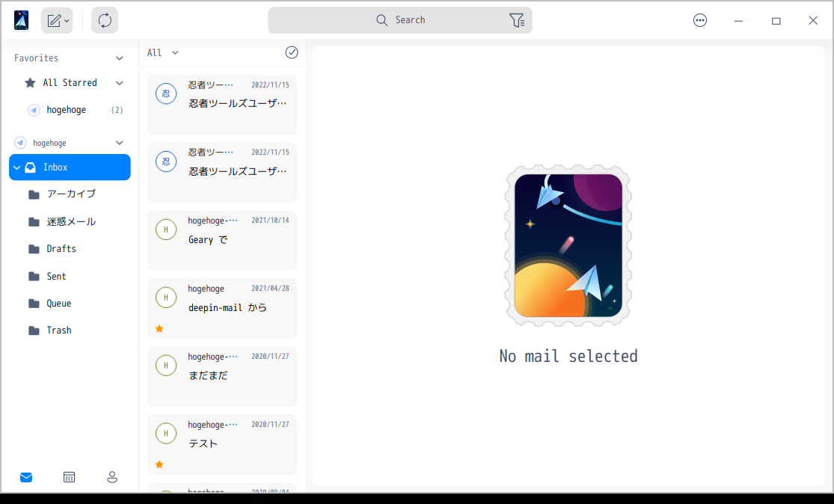
Task: Click H avatar on Geary で mail
Action: click(x=166, y=230)
